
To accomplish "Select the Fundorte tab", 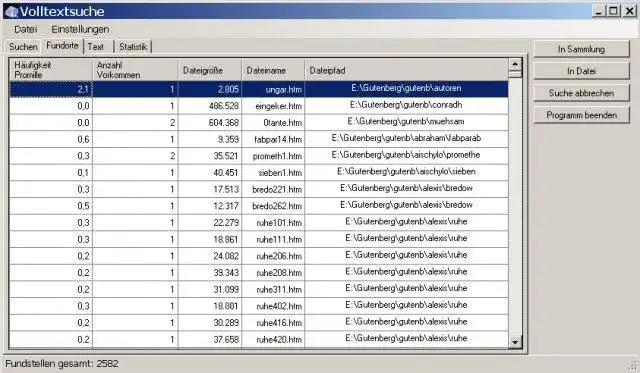I will (62, 46).
